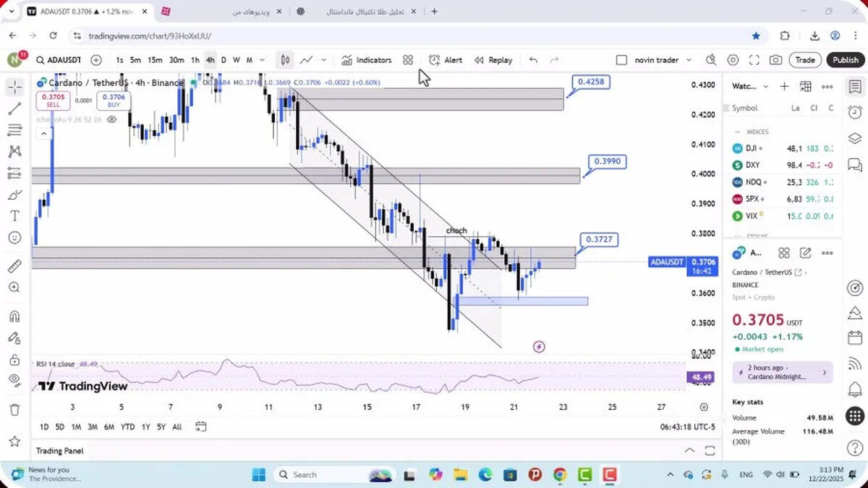Select the 15m timeframe
The height and width of the screenshot is (488, 868).
click(155, 60)
